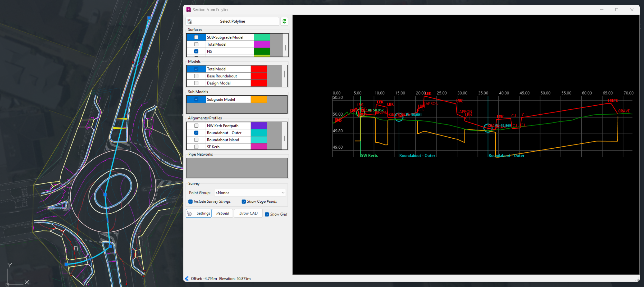Click the blue back arrow in status bar
The height and width of the screenshot is (287, 644).
pyautogui.click(x=187, y=279)
